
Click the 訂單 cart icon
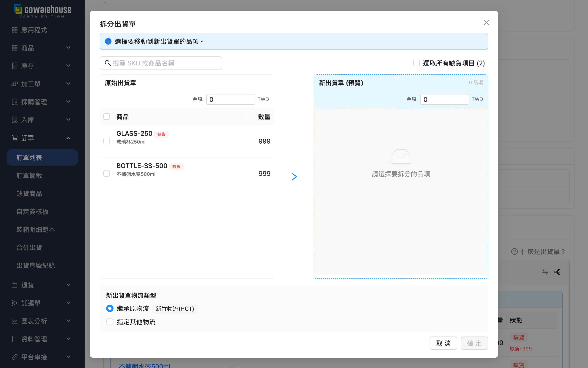tap(14, 138)
